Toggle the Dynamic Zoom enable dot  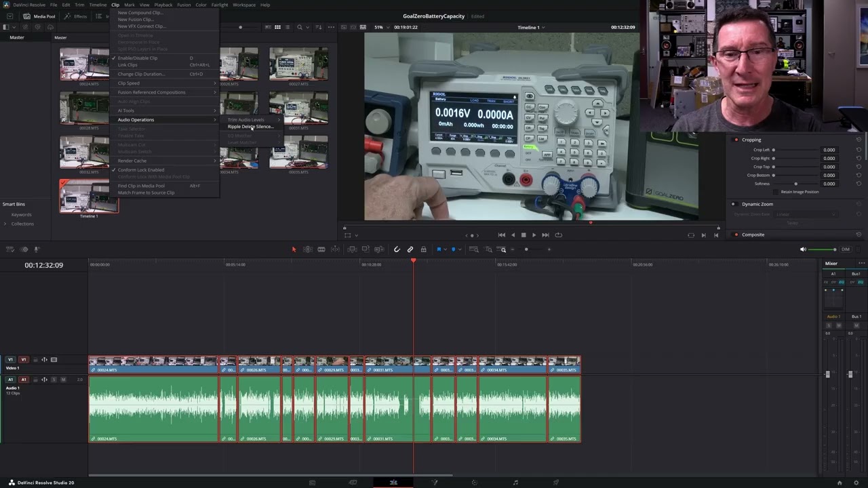tap(733, 204)
